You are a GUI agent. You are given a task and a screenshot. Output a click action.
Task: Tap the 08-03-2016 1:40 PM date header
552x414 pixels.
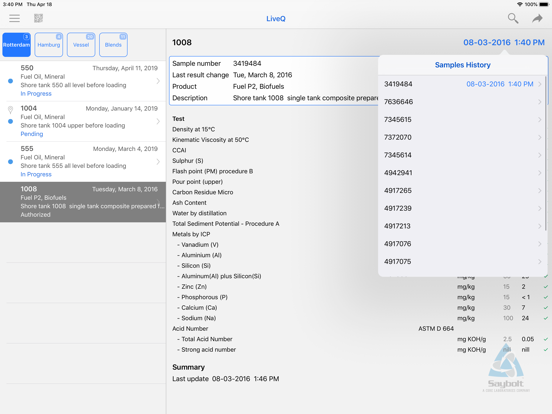(504, 43)
